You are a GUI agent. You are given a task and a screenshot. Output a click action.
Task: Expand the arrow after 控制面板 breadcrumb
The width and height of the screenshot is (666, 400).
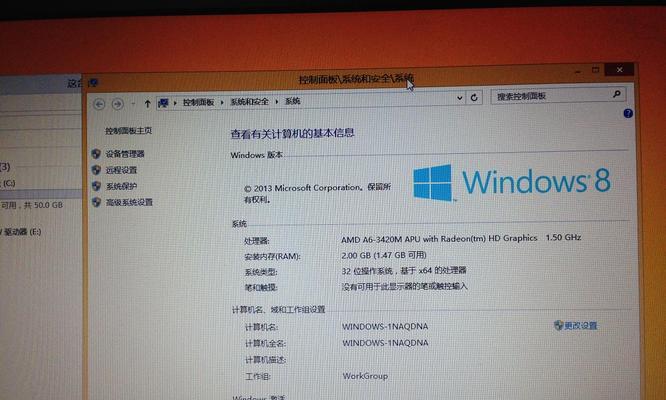pos(222,102)
